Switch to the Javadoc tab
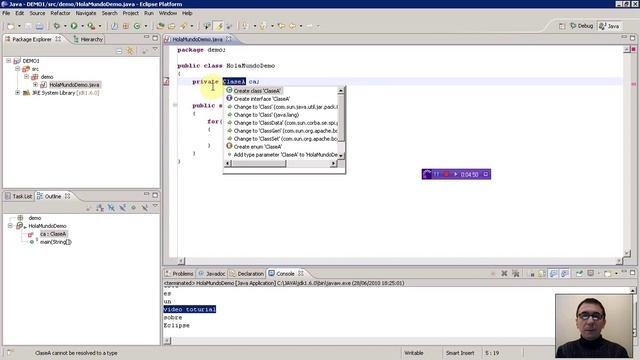Screen dimensions: 640x360 tap(212, 273)
